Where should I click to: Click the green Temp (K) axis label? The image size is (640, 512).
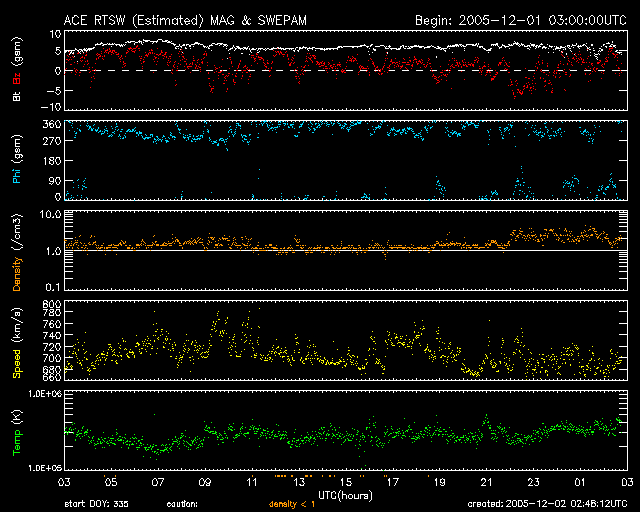16,432
